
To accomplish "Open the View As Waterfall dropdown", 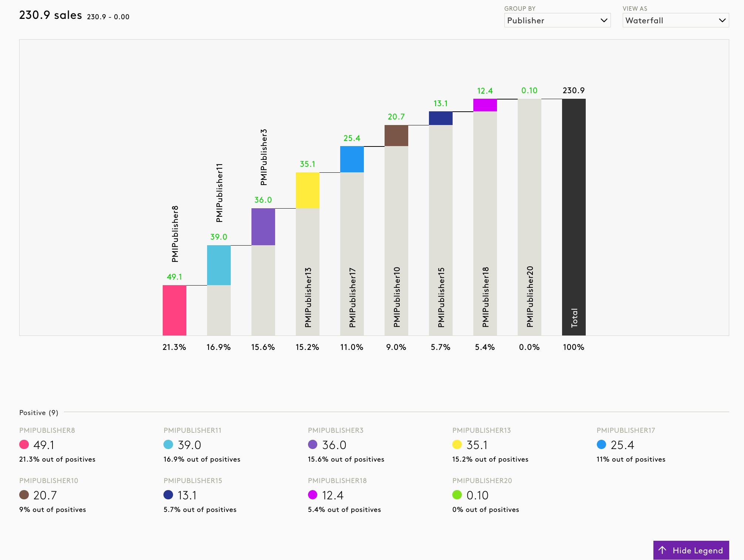I will (x=675, y=20).
